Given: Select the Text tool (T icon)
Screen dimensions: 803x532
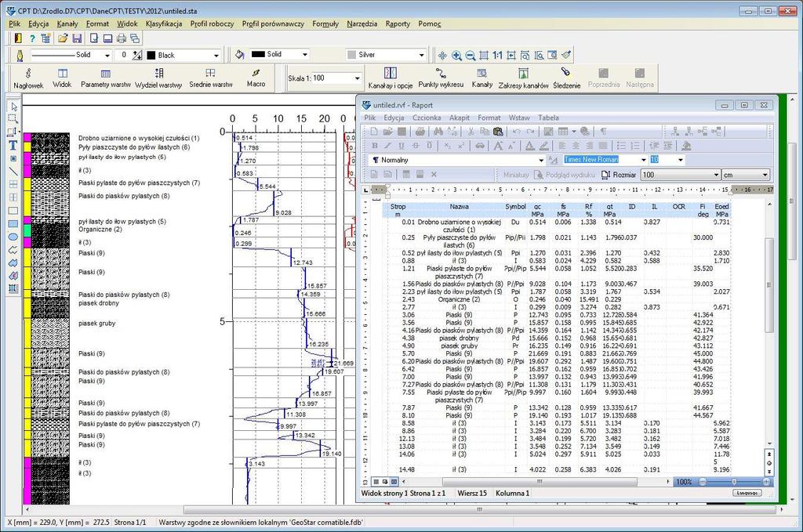Looking at the screenshot, I should click(13, 145).
